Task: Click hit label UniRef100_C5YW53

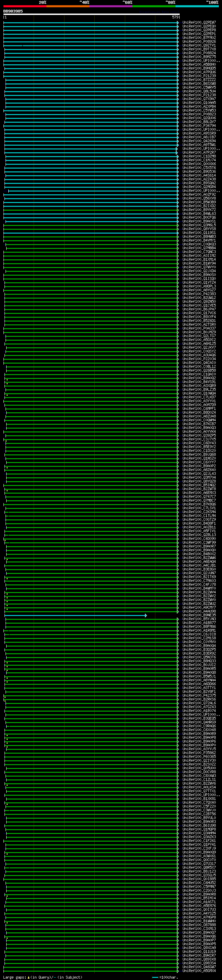Action: [x=199, y=110]
